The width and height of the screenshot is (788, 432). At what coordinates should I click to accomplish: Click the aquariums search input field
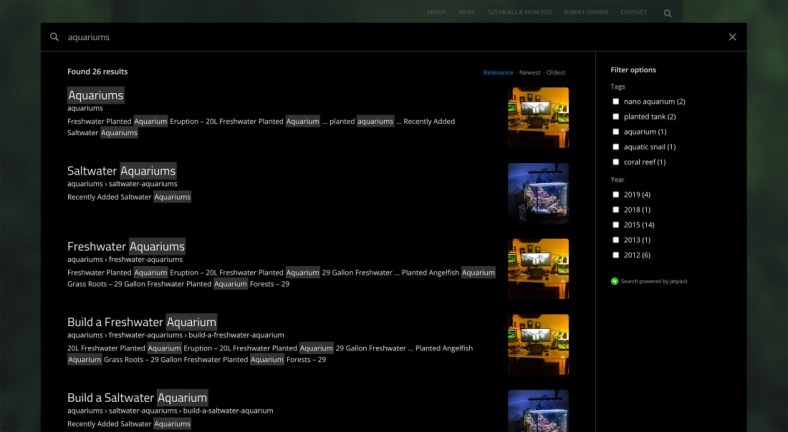(x=392, y=37)
